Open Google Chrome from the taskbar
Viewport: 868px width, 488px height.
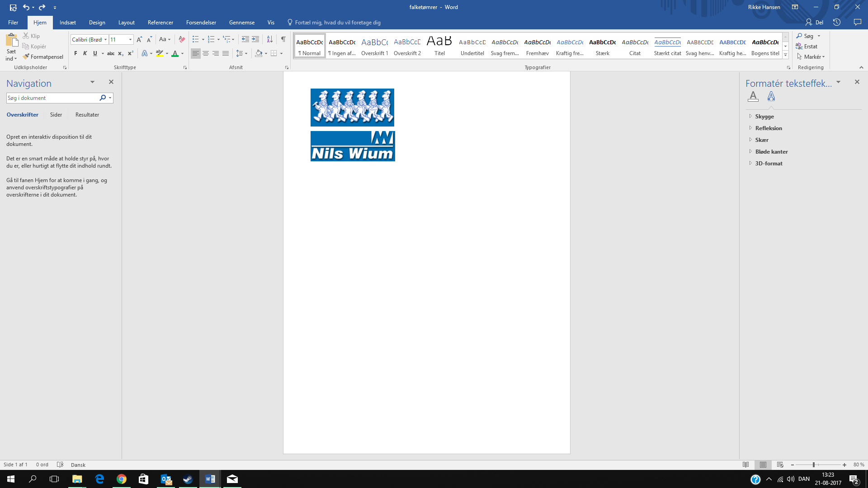click(121, 479)
